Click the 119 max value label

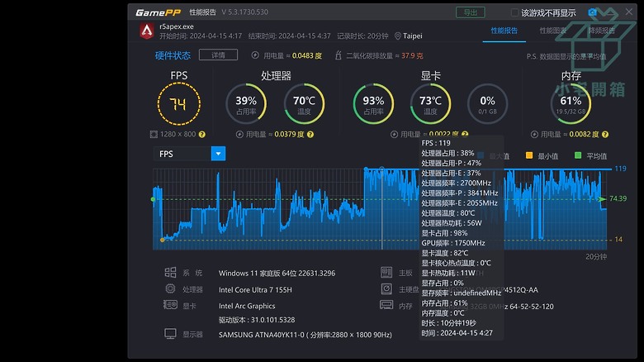coord(620,169)
